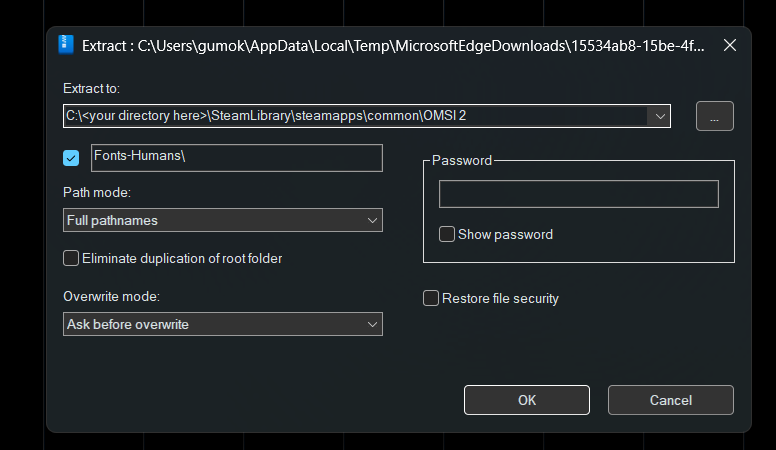Click the 'Overwrite mode:' label
The width and height of the screenshot is (776, 450).
tap(111, 297)
